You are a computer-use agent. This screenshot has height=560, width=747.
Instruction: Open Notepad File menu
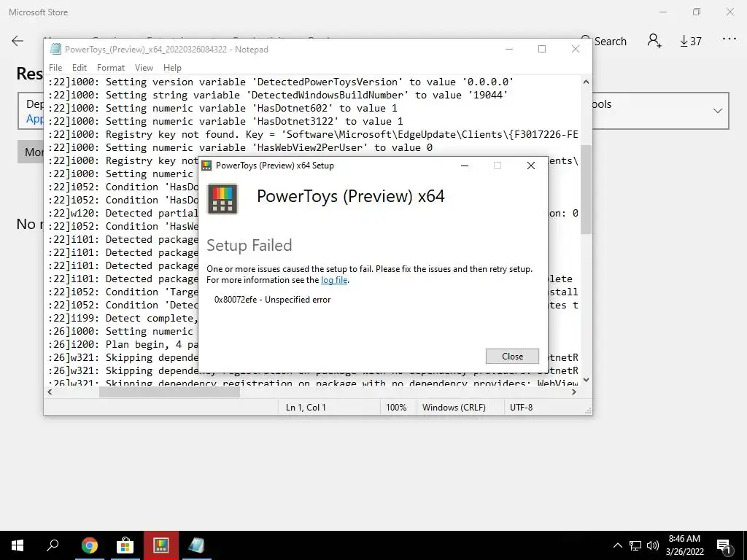pyautogui.click(x=55, y=68)
